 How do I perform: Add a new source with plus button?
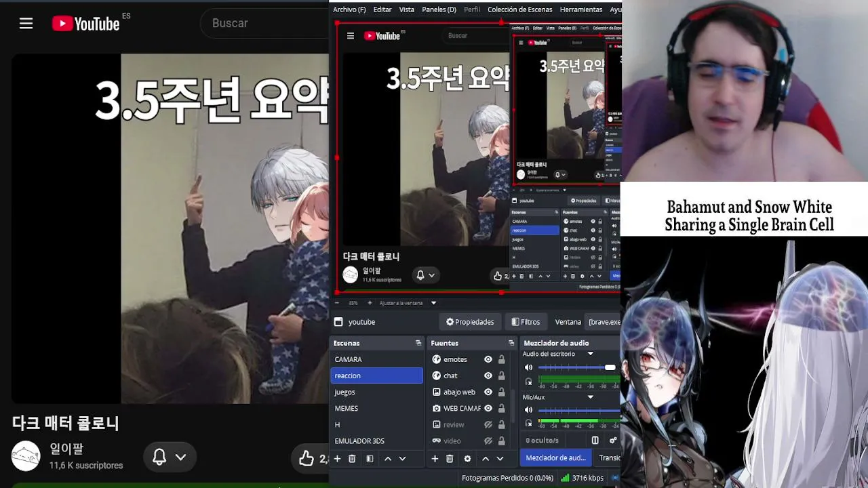pyautogui.click(x=435, y=459)
